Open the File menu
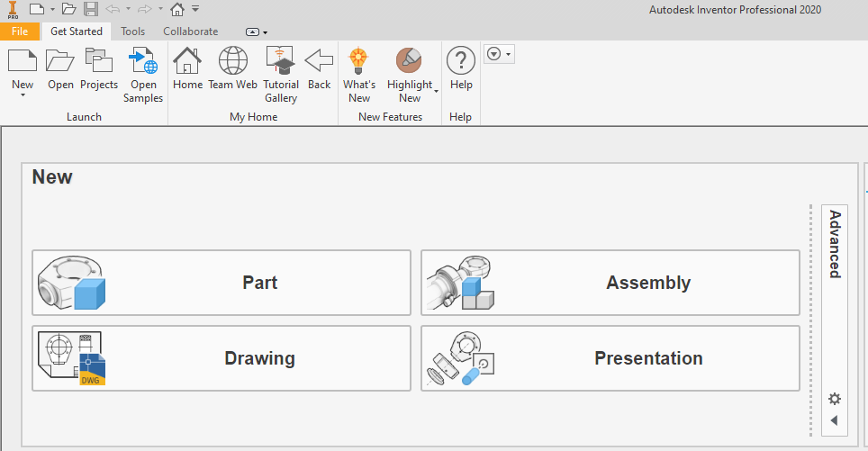This screenshot has width=868, height=451. click(x=20, y=32)
